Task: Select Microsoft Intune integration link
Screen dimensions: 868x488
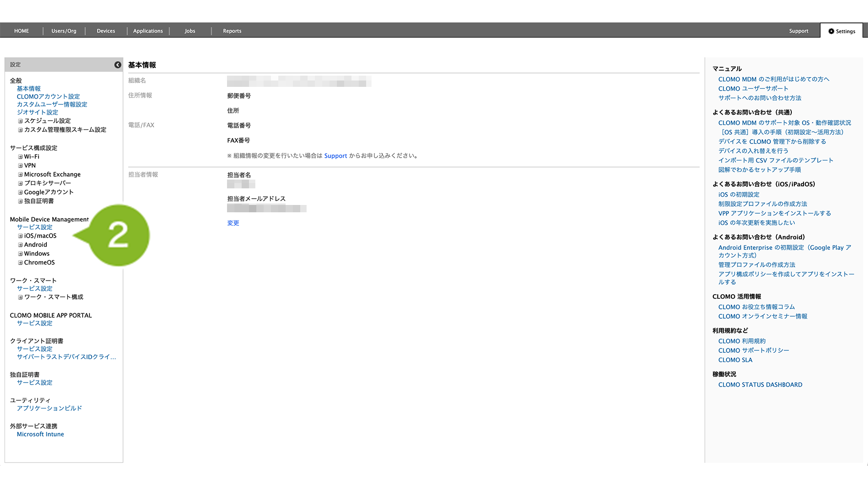Action: [41, 434]
